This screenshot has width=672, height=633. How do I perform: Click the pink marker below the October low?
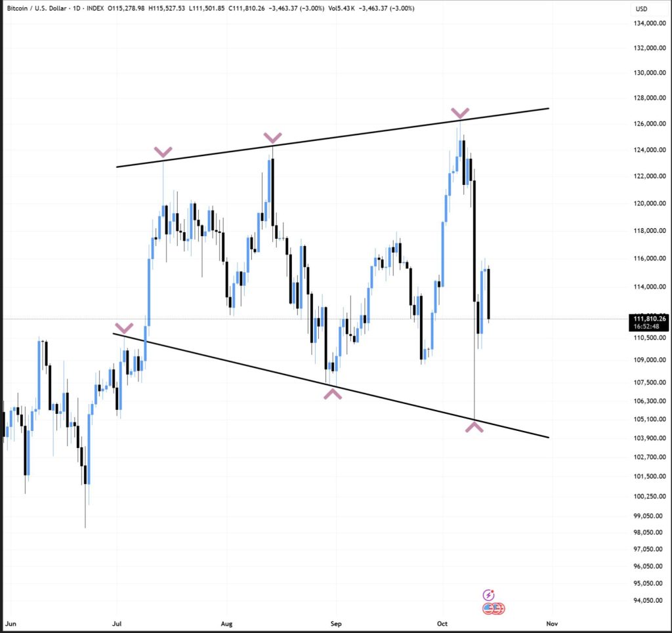point(474,427)
